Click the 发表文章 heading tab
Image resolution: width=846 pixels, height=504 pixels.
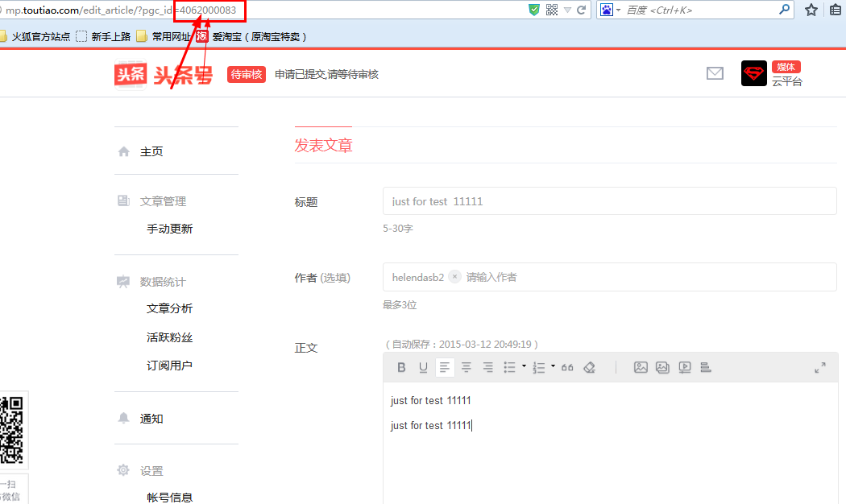(323, 146)
